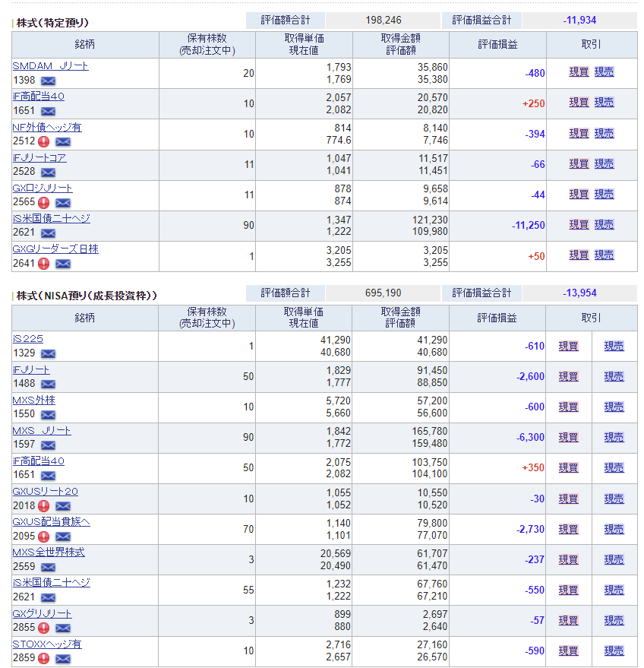Open the iFJリート stock link

(31, 369)
